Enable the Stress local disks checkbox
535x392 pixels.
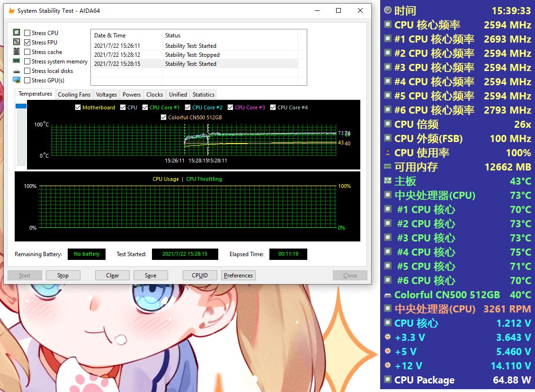coord(27,71)
